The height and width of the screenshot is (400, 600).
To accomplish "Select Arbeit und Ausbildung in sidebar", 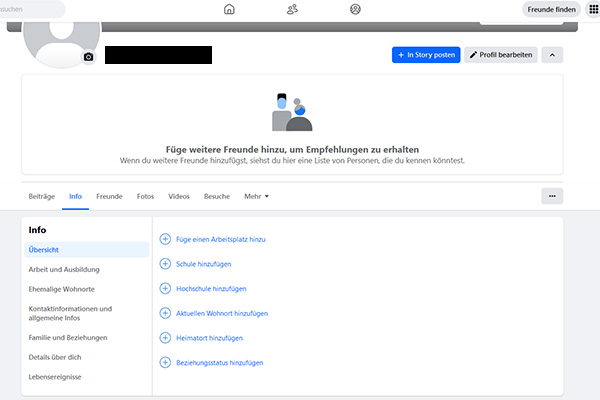I will pyautogui.click(x=64, y=269).
